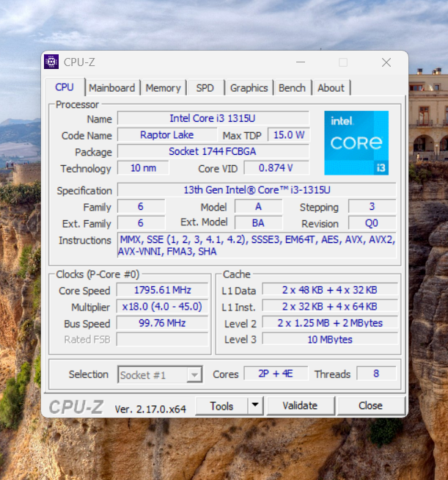Screen dimensions: 448x480
Task: Click L1 Inst. value '2 x 32 KB + 4 x 64 KB'
Action: point(330,307)
